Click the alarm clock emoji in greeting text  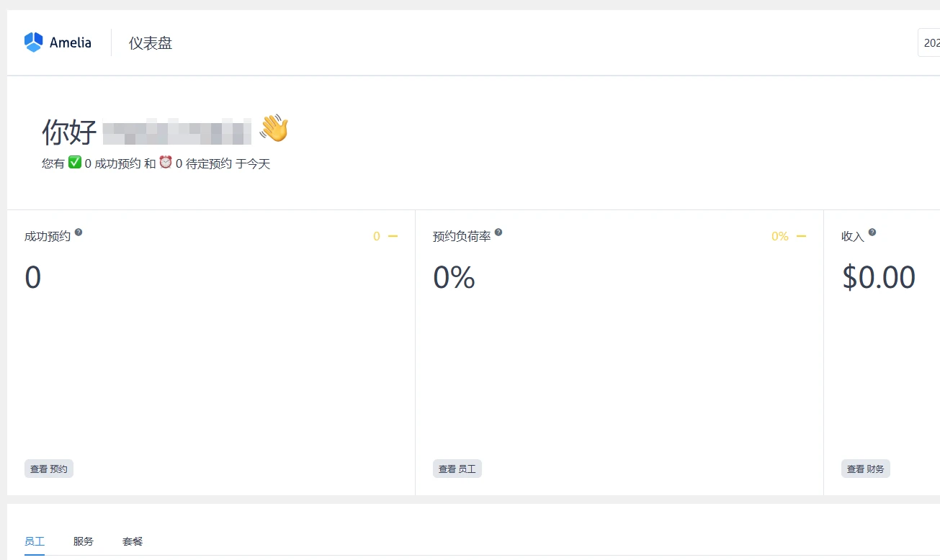pyautogui.click(x=166, y=163)
